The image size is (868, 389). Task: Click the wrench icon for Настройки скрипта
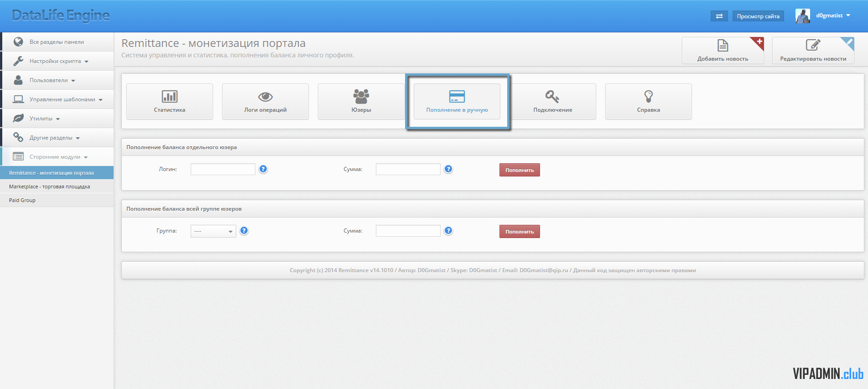18,61
